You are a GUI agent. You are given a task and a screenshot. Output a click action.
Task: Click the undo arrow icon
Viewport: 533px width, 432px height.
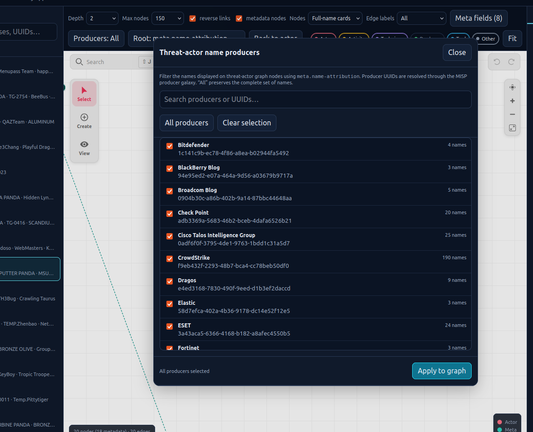tap(497, 62)
